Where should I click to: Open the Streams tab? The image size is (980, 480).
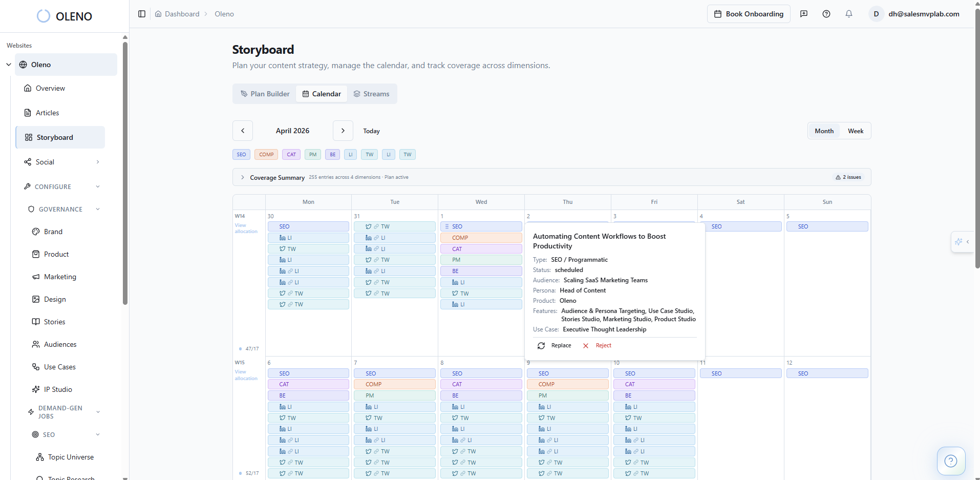click(x=372, y=94)
